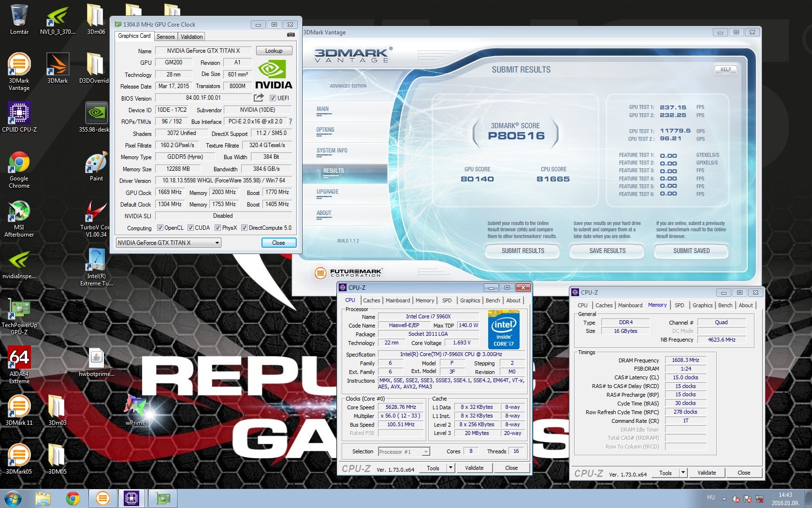
Task: Select the MSI Afterburner desktop icon
Action: pos(19,219)
